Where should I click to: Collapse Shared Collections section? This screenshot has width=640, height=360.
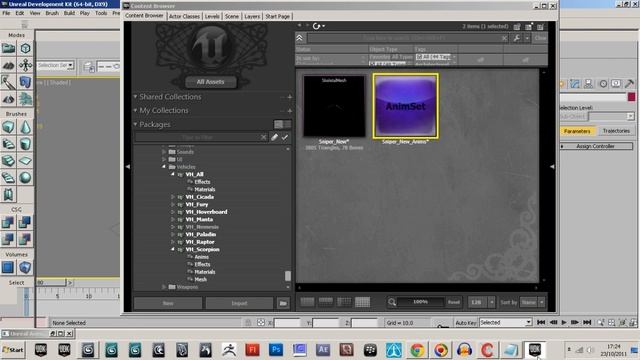135,97
